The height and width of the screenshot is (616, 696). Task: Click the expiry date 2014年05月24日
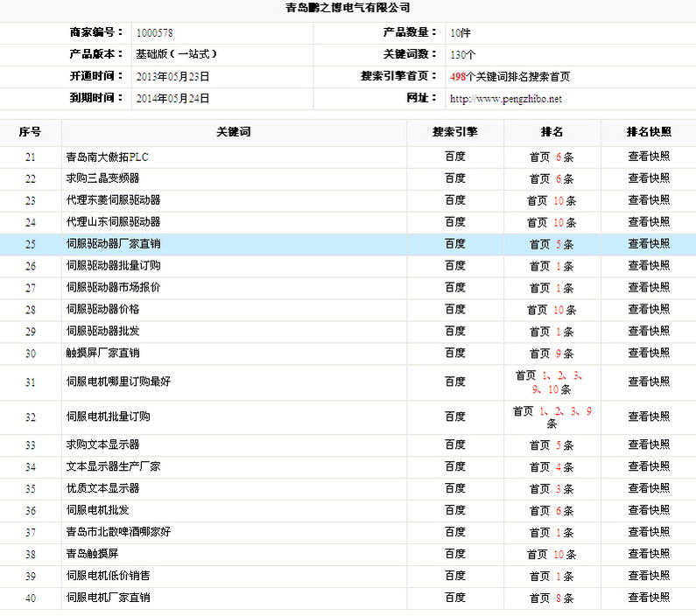click(x=172, y=99)
